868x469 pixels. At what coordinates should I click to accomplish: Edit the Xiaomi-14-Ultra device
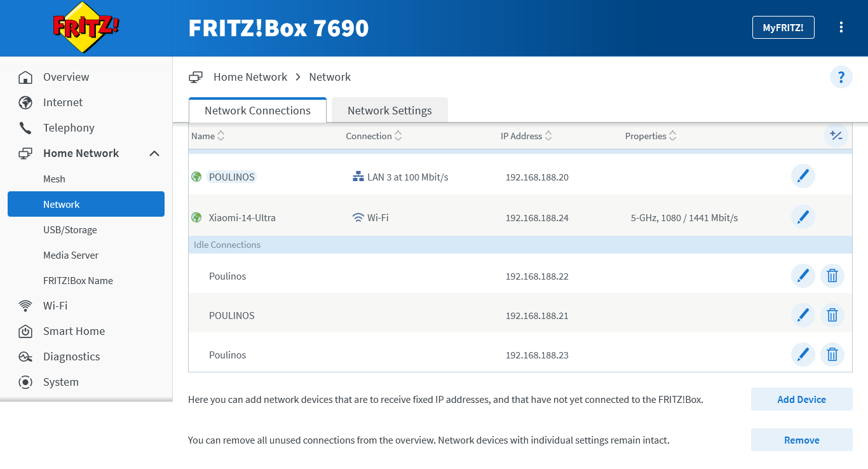tap(803, 217)
